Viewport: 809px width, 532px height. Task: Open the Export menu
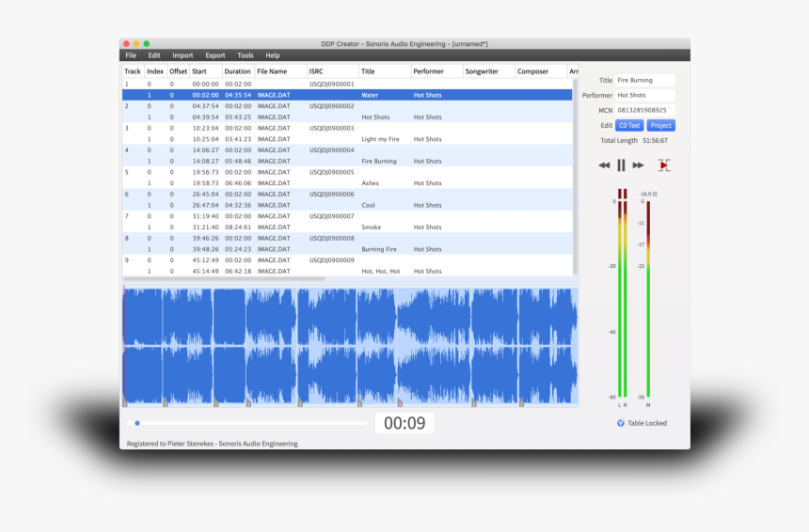[215, 55]
